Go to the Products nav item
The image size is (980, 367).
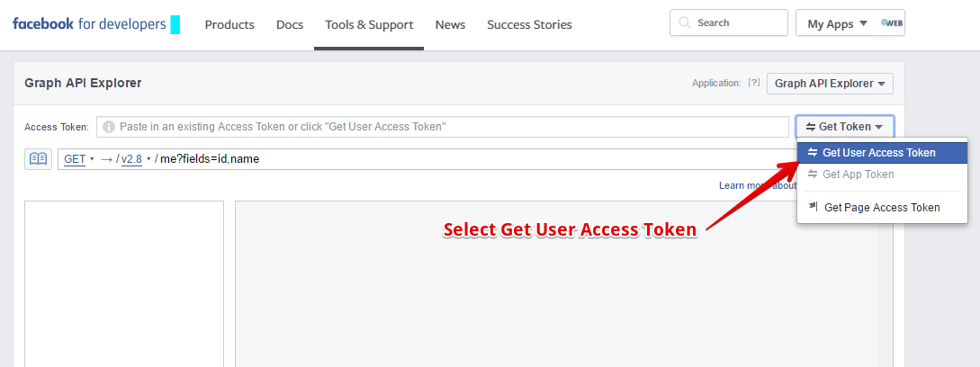tap(229, 25)
